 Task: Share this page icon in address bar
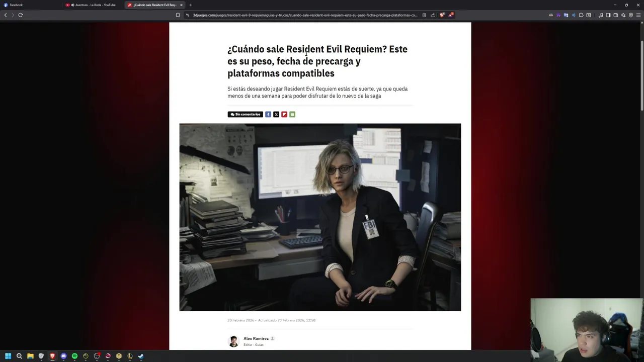433,15
